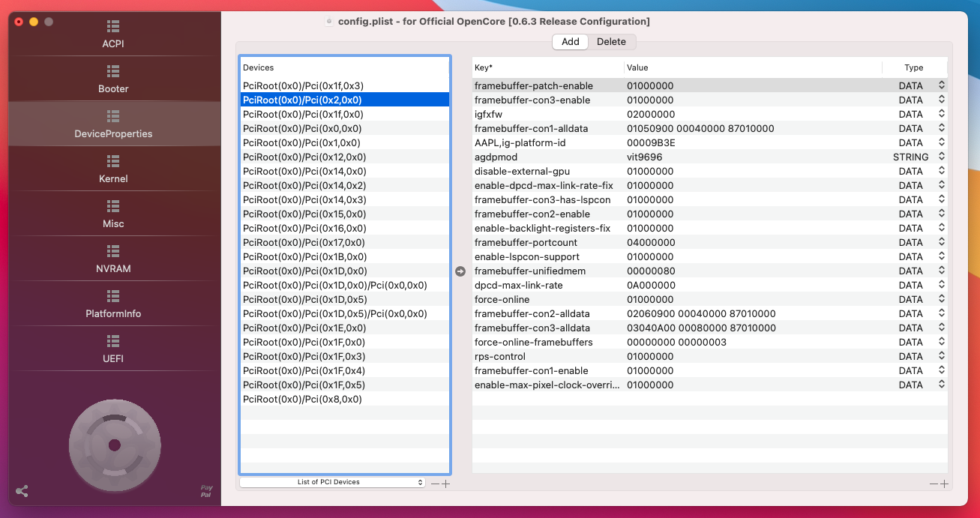Open the NVRAM section icon

(113, 251)
